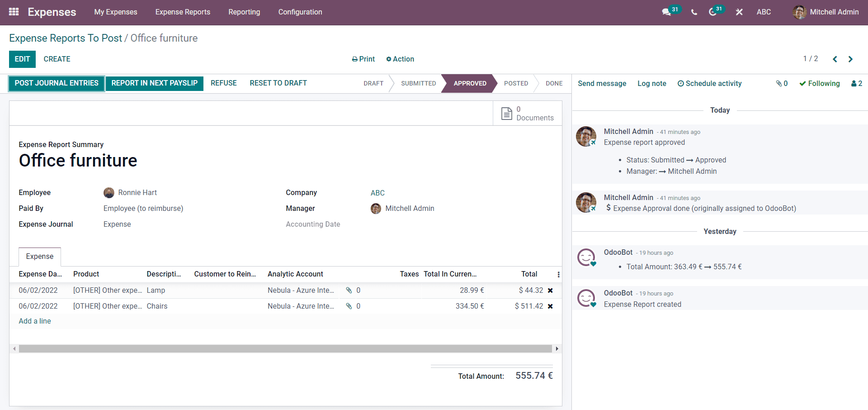Image resolution: width=868 pixels, height=410 pixels.
Task: Go to next record arrow
Action: click(850, 59)
